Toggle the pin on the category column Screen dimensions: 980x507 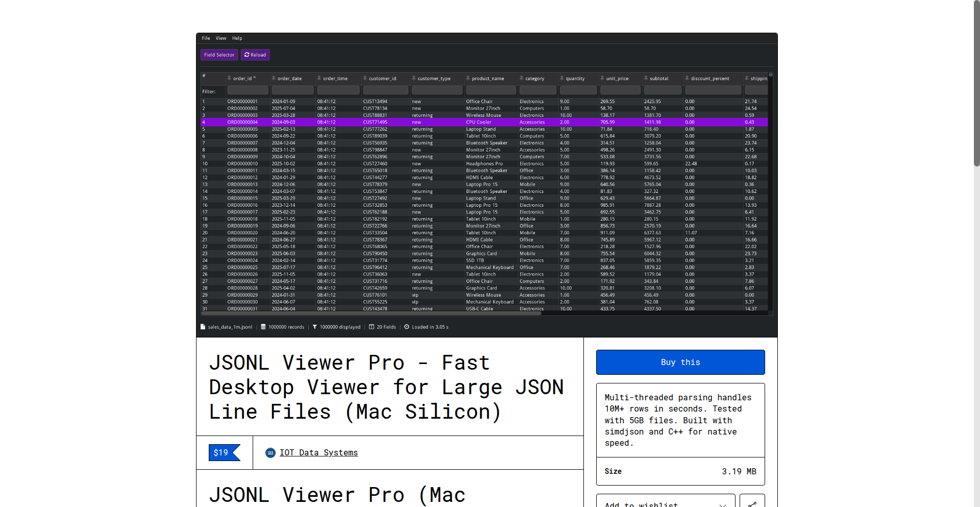[521, 78]
